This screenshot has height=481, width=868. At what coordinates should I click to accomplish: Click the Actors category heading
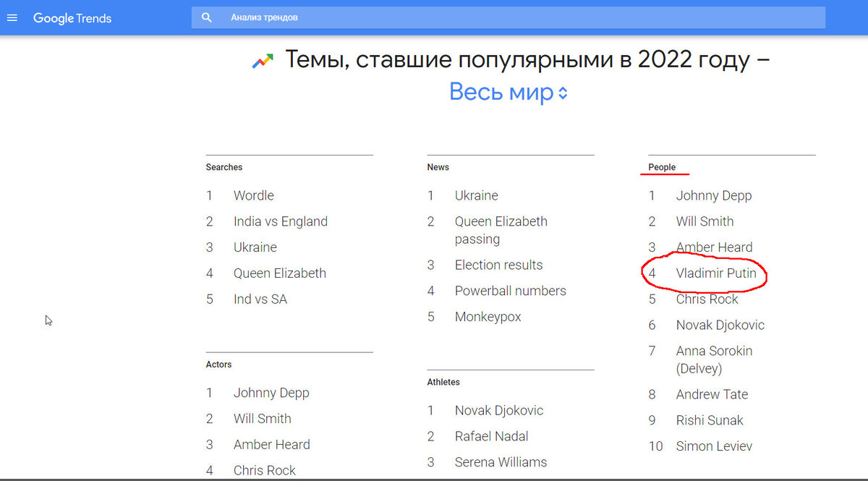(x=218, y=365)
